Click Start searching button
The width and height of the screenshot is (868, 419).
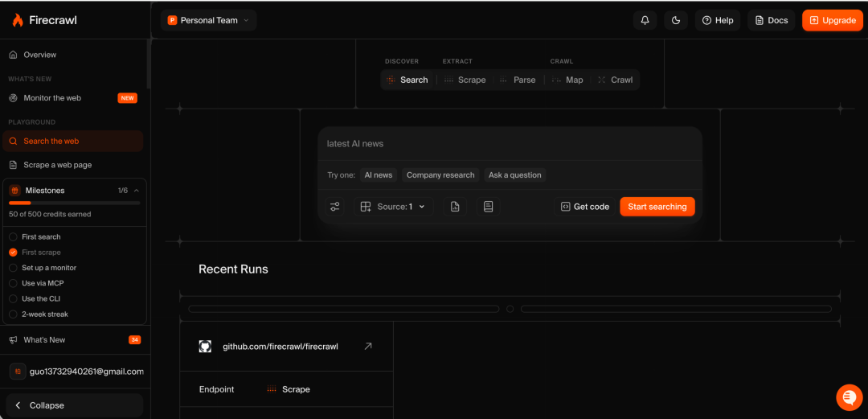[657, 207]
